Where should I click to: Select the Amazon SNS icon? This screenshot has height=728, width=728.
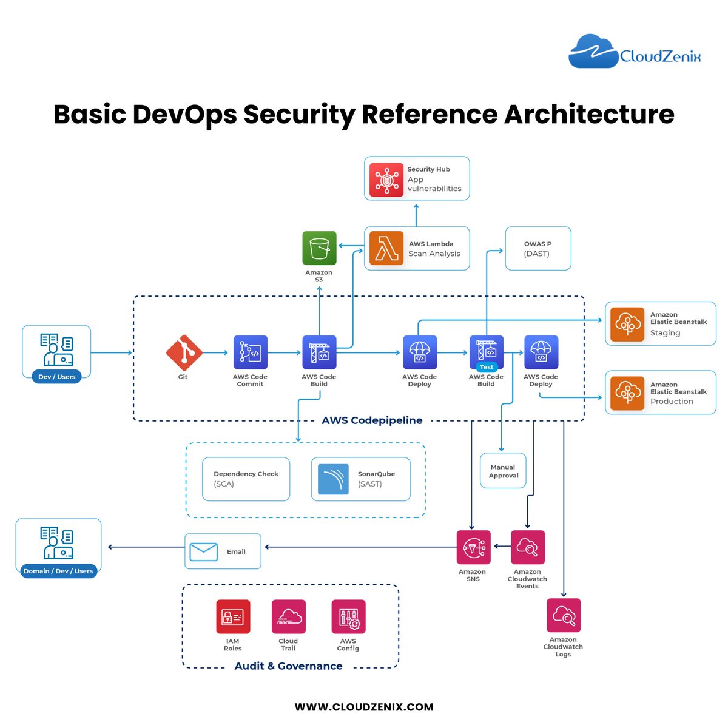pos(473,547)
